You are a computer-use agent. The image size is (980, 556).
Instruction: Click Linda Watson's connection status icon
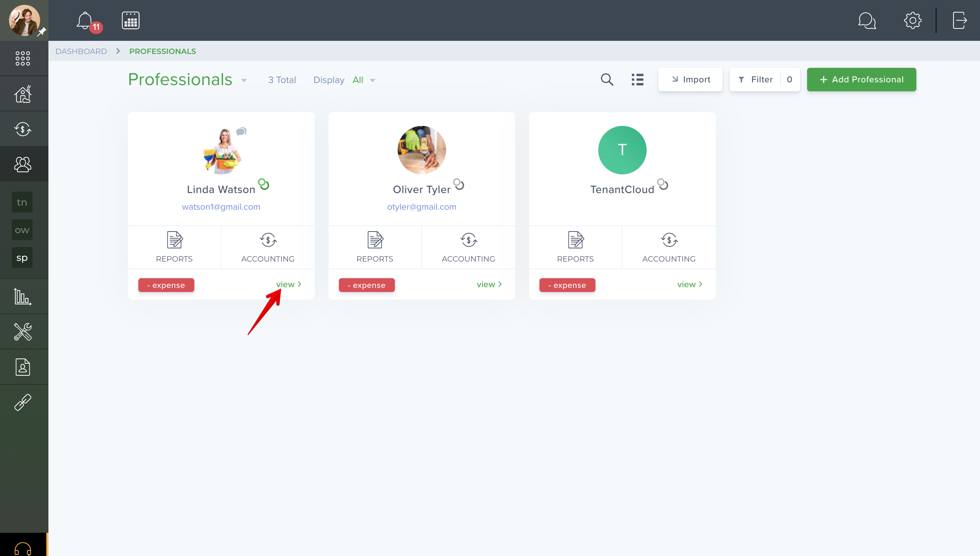tap(264, 184)
